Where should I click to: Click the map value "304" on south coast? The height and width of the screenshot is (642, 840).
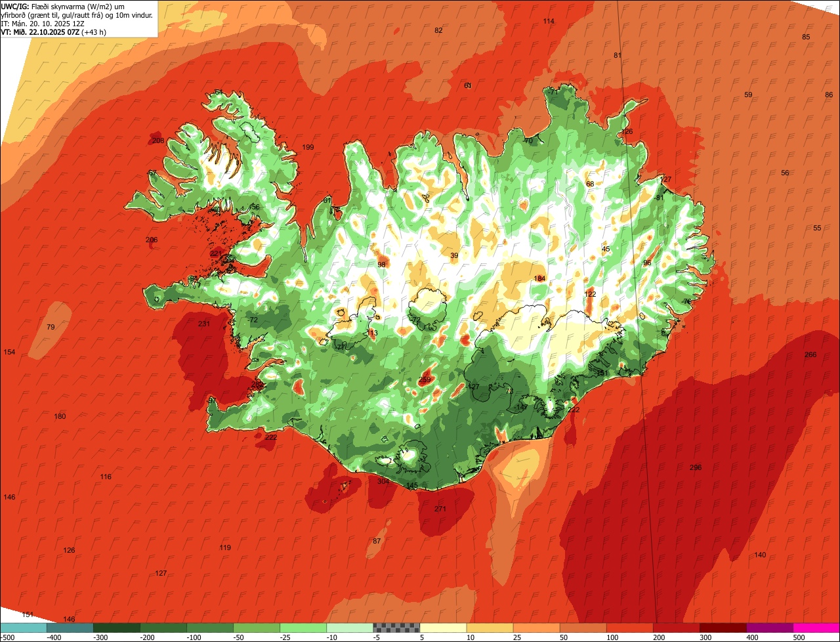[383, 481]
